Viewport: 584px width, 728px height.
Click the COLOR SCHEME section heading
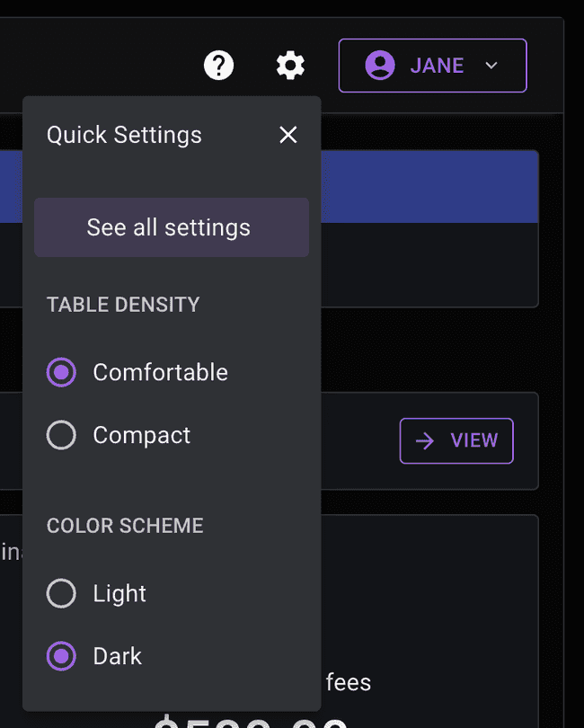tap(125, 526)
